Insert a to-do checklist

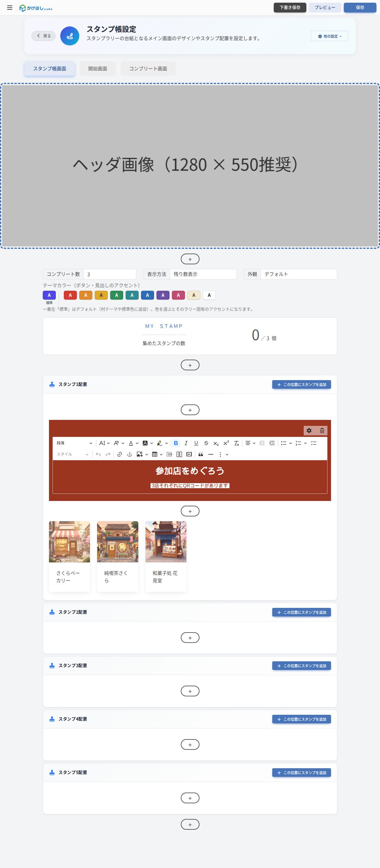pyautogui.click(x=313, y=443)
